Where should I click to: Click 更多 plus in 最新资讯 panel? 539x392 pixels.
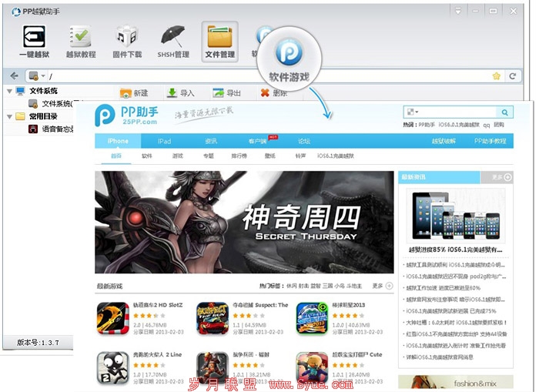pos(502,177)
